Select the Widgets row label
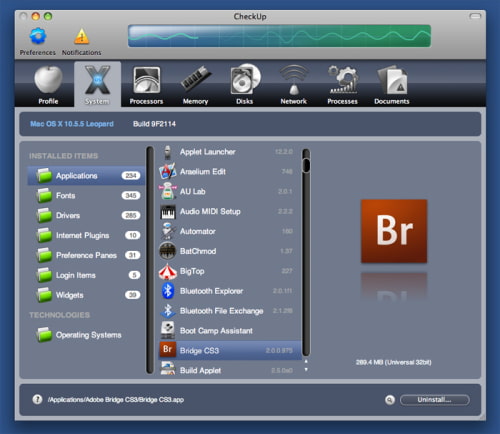 point(70,295)
